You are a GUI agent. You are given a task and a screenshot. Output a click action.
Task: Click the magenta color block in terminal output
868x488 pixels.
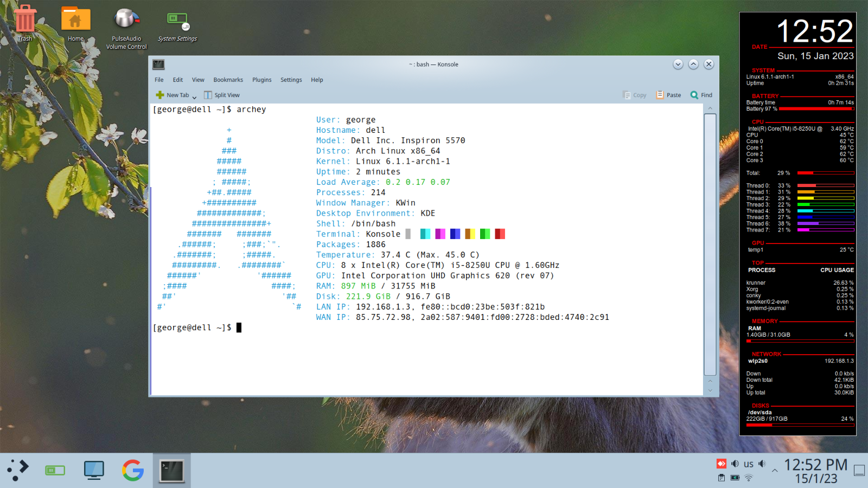pos(440,234)
